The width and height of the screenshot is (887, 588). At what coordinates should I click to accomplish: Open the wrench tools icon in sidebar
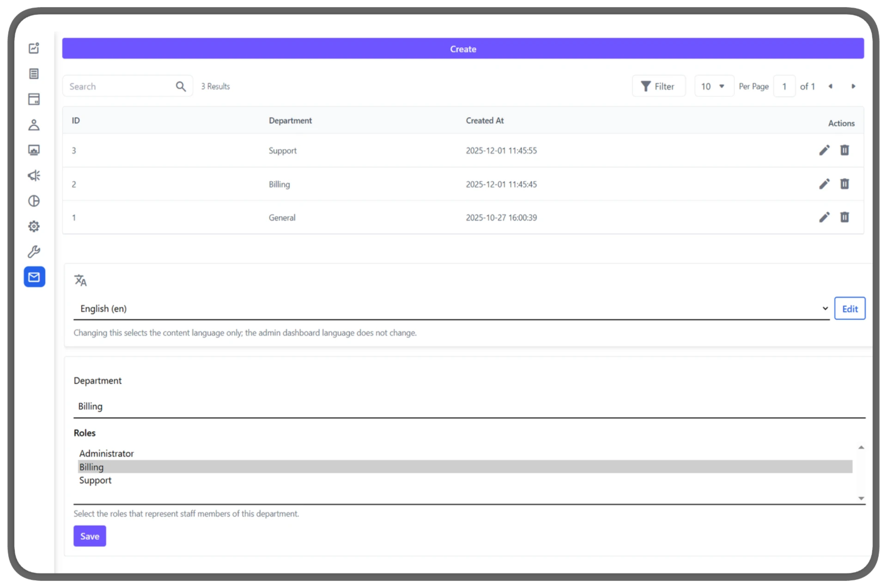(x=34, y=252)
